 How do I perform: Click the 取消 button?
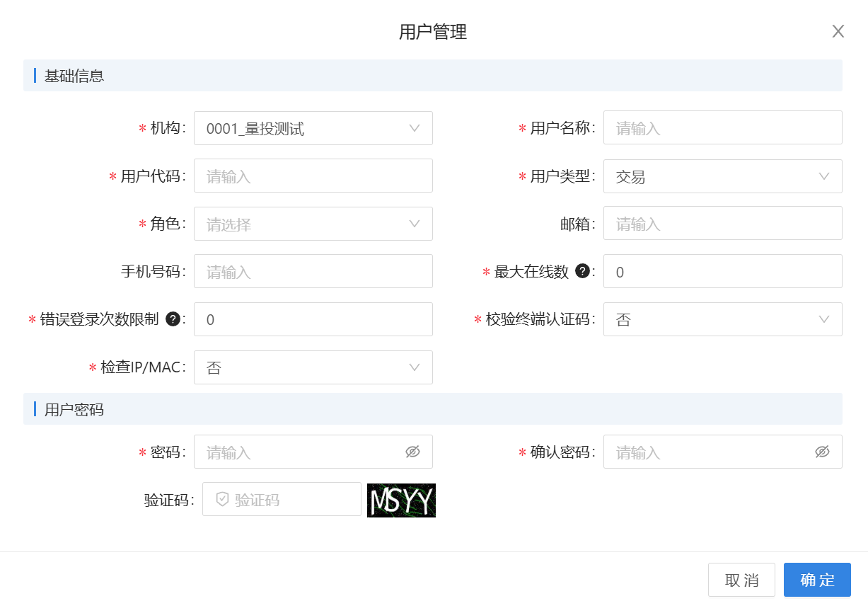click(741, 580)
